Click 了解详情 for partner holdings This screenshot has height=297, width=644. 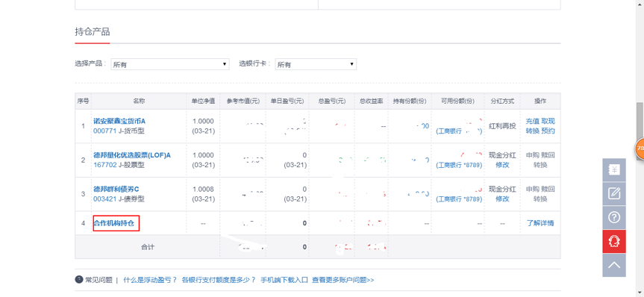pyautogui.click(x=540, y=223)
